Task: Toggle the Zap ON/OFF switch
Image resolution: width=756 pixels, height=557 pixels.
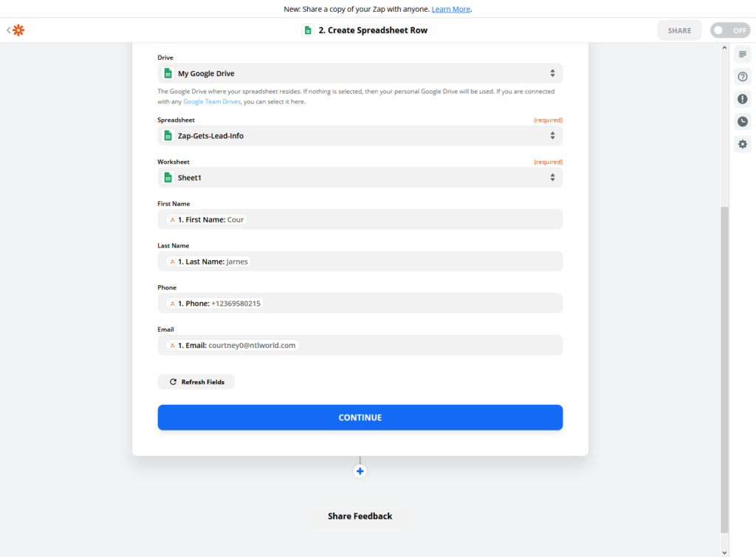Action: point(730,30)
